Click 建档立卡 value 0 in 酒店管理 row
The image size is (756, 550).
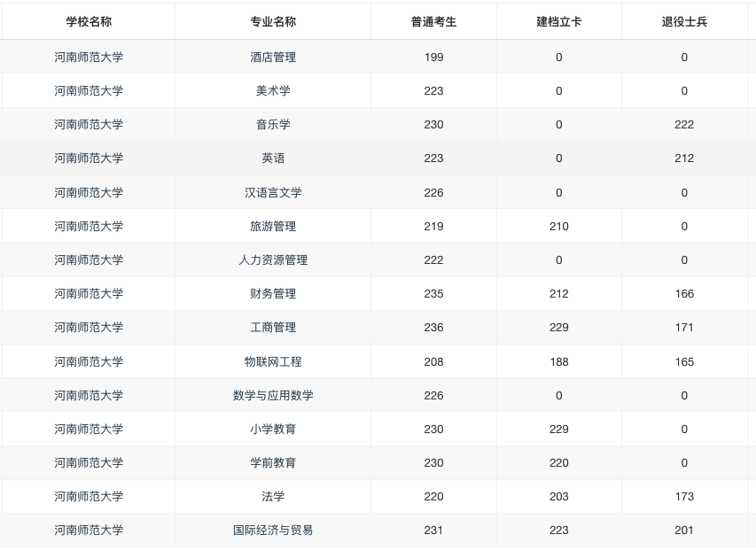(x=559, y=58)
